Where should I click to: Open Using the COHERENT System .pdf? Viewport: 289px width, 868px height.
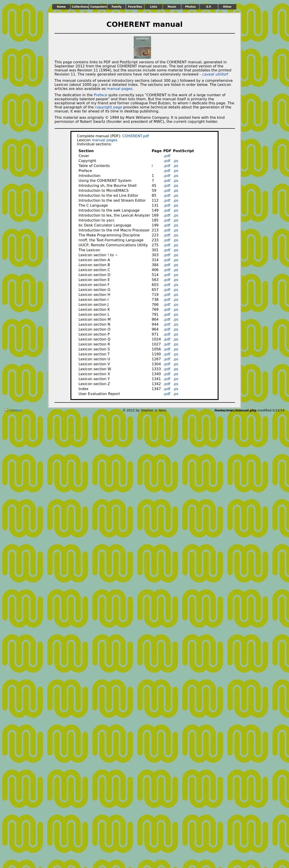click(x=167, y=181)
